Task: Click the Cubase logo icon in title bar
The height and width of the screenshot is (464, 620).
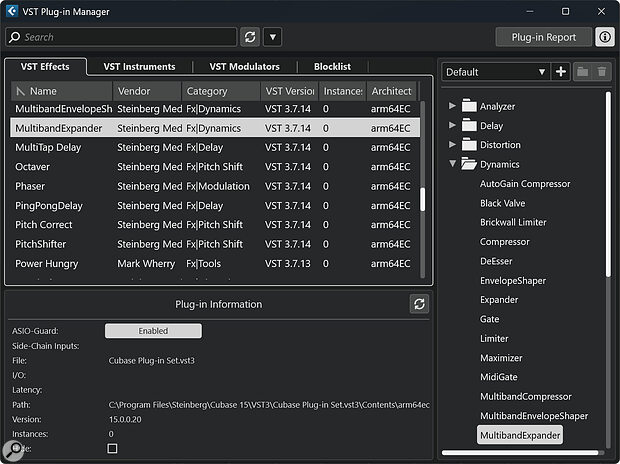Action: click(x=12, y=11)
